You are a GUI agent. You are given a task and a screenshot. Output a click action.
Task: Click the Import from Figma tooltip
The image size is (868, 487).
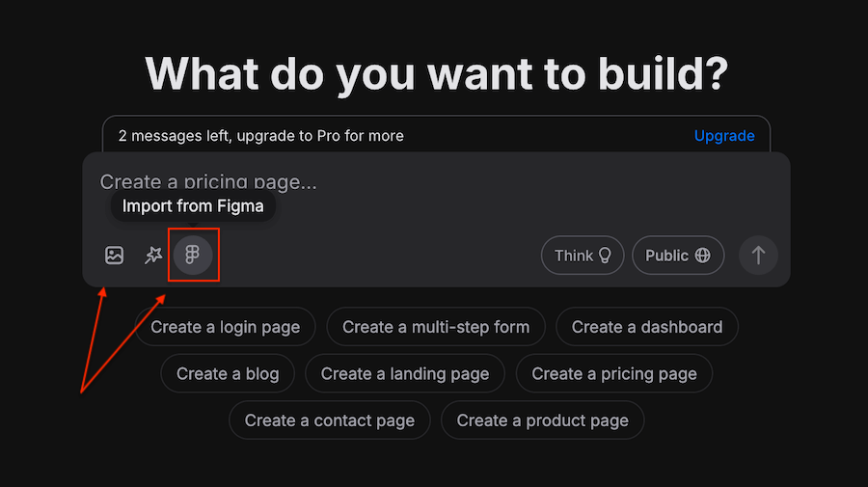click(x=193, y=205)
